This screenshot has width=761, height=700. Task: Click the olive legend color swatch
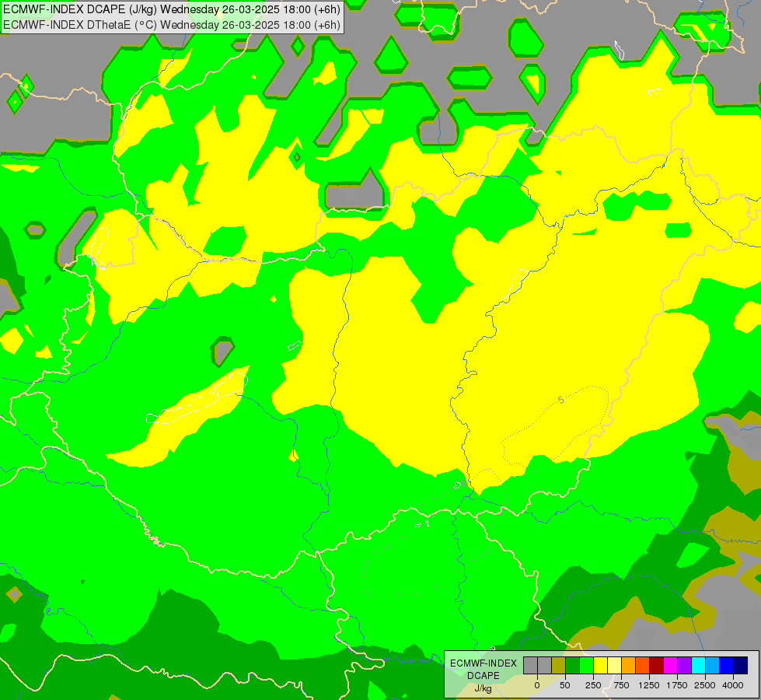(x=559, y=665)
